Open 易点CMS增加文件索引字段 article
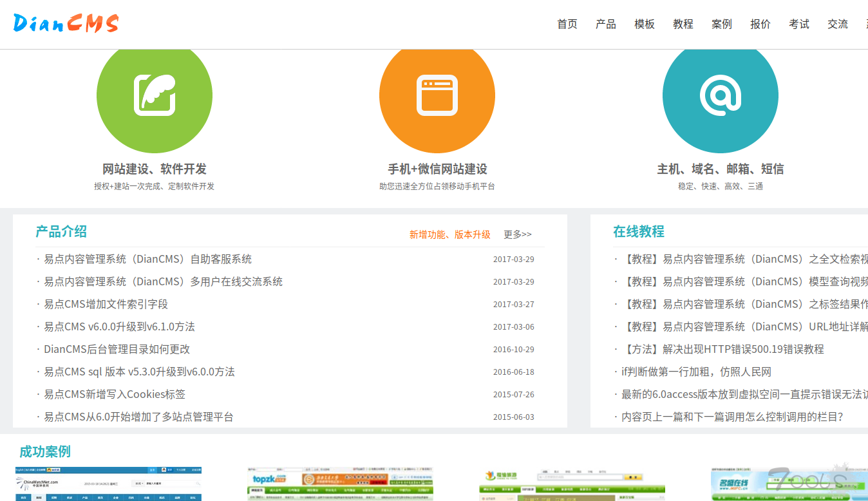The height and width of the screenshot is (501, 868). (106, 304)
